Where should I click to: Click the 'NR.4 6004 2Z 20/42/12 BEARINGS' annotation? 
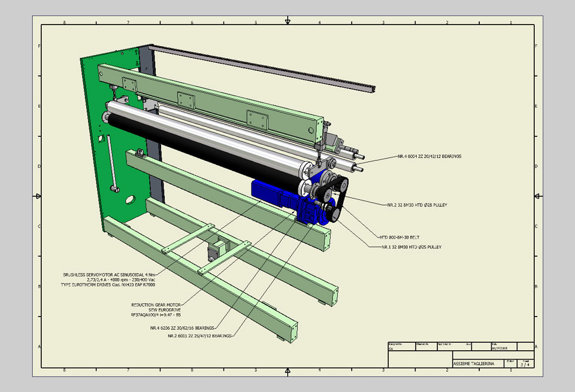pyautogui.click(x=429, y=156)
